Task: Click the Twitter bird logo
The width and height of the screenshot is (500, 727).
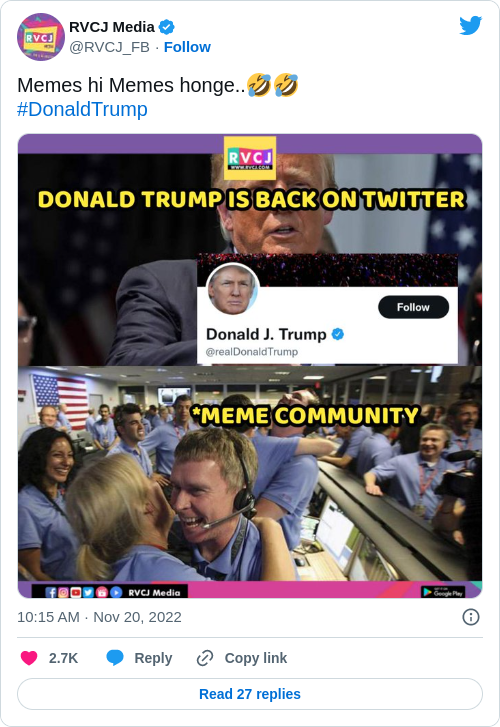Action: 470,26
